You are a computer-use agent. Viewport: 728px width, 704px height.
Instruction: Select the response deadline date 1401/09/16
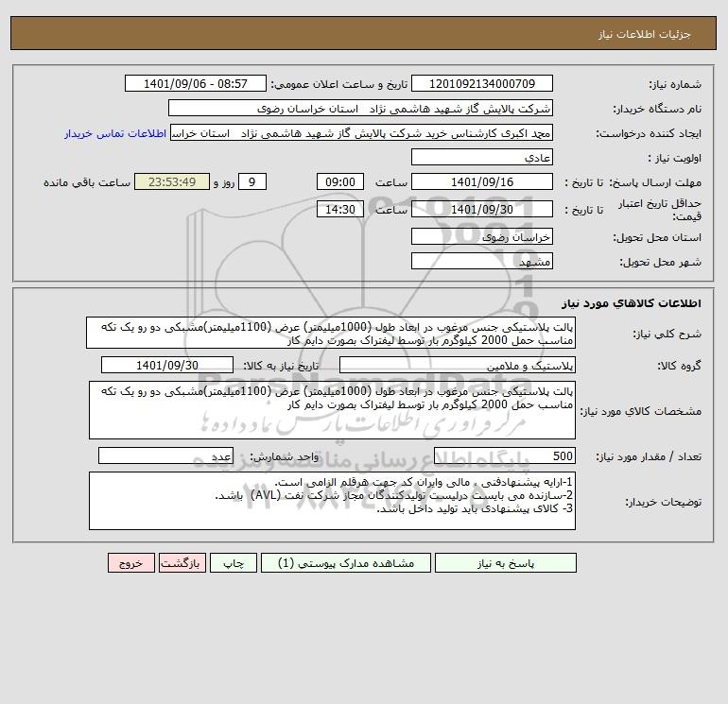tap(482, 182)
